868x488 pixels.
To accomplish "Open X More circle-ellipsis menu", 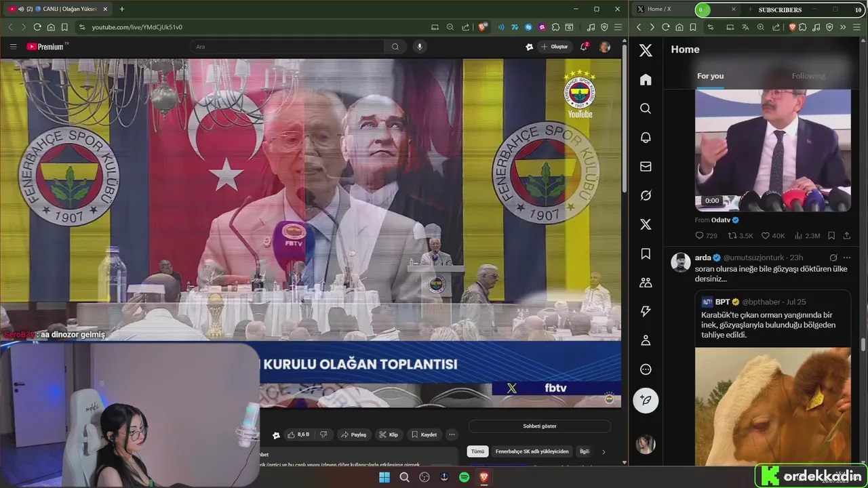I will pyautogui.click(x=646, y=369).
